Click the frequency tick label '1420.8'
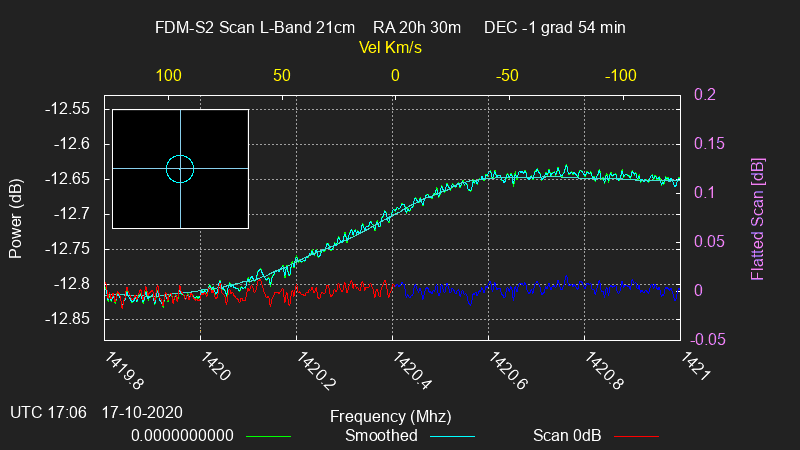 coord(604,371)
